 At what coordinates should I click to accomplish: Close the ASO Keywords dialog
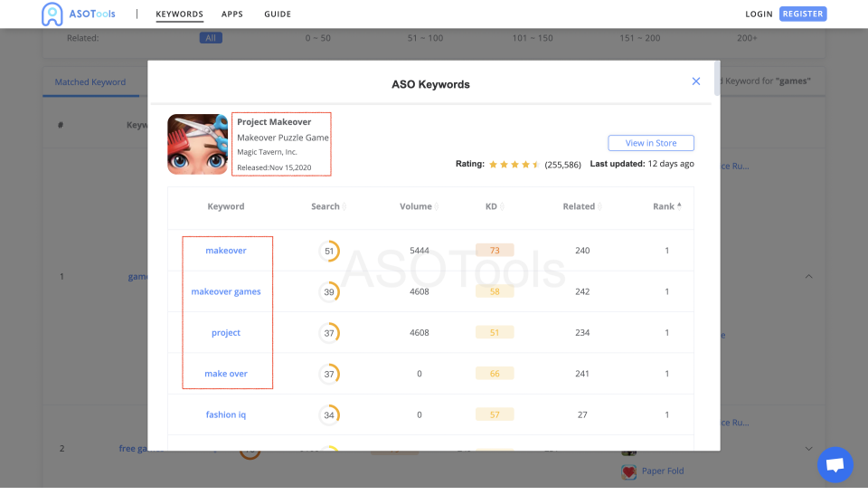(696, 81)
